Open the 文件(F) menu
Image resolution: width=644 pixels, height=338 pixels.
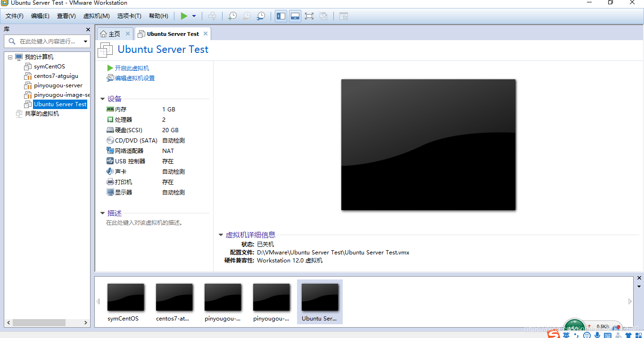(x=15, y=16)
